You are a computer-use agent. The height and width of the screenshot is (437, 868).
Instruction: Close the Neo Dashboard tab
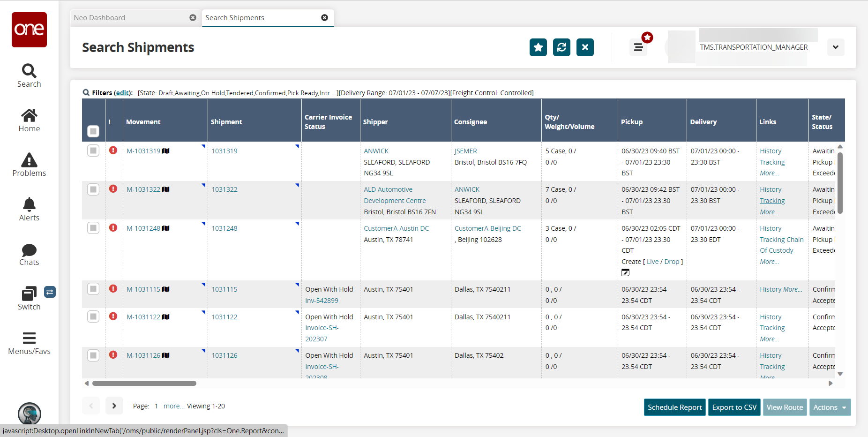193,17
